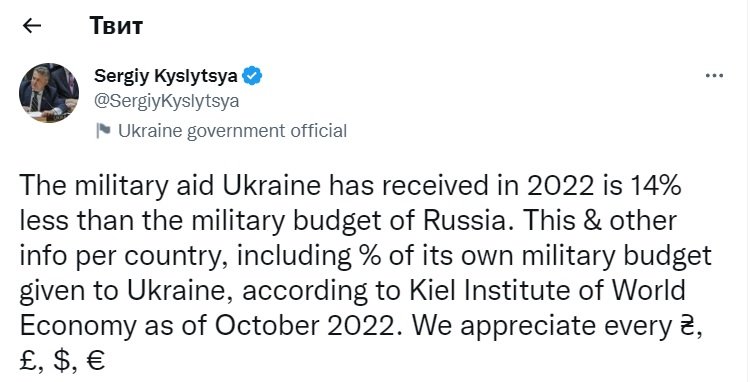Go back using the left arrow
Viewport: 751px width, 382px height.
pyautogui.click(x=32, y=26)
